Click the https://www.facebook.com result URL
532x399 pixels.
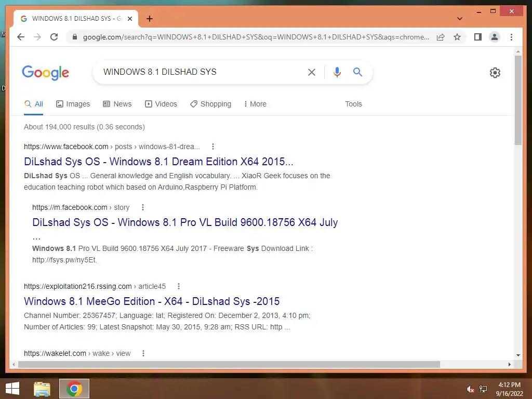pyautogui.click(x=66, y=147)
